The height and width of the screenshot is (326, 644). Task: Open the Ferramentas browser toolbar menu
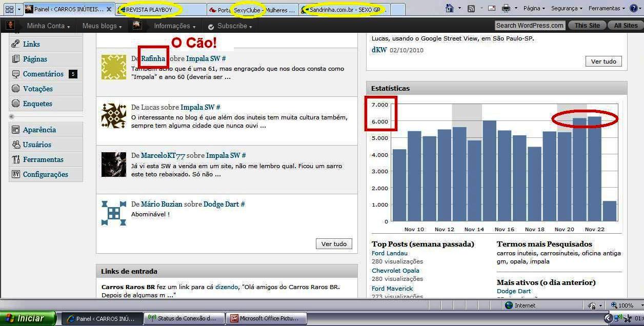click(607, 8)
